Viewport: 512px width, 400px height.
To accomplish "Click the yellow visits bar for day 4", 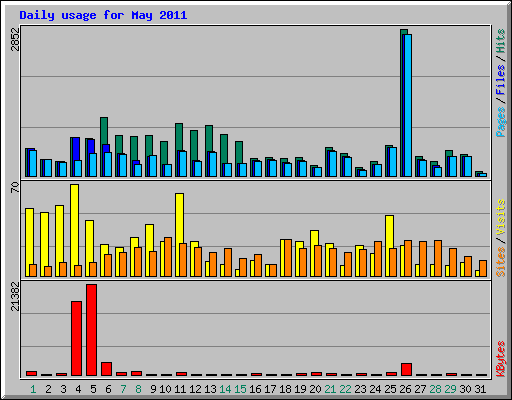I will pyautogui.click(x=74, y=230).
